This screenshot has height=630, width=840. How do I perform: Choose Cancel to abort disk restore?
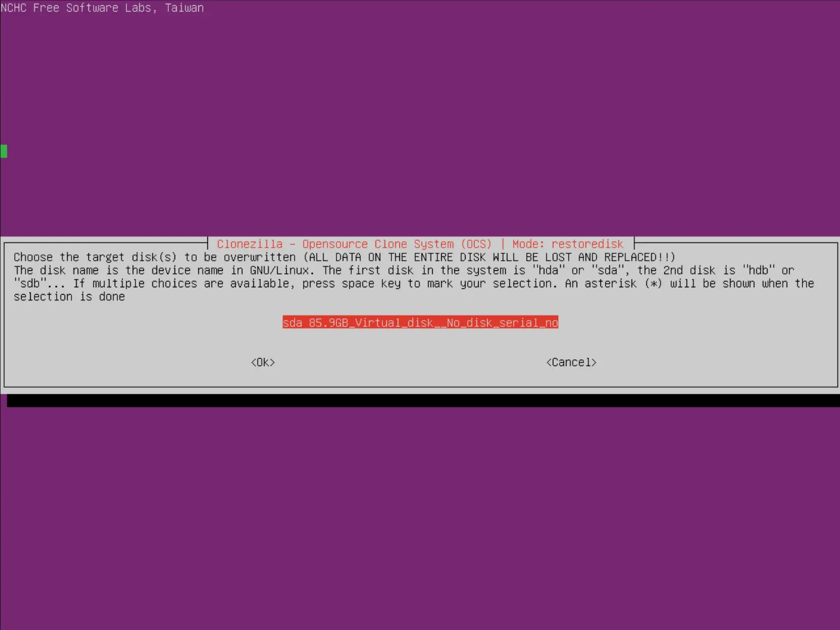[x=571, y=362]
